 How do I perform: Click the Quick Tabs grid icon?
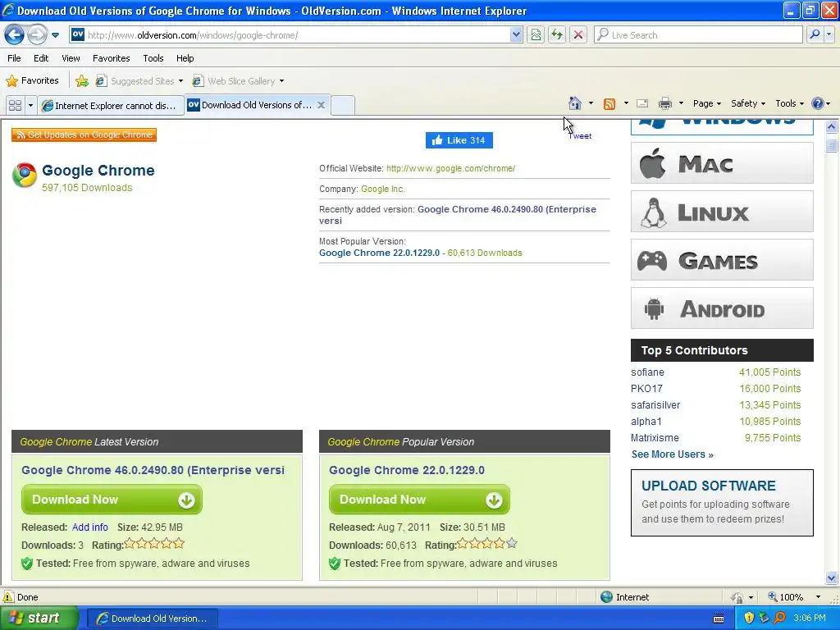[x=15, y=106]
